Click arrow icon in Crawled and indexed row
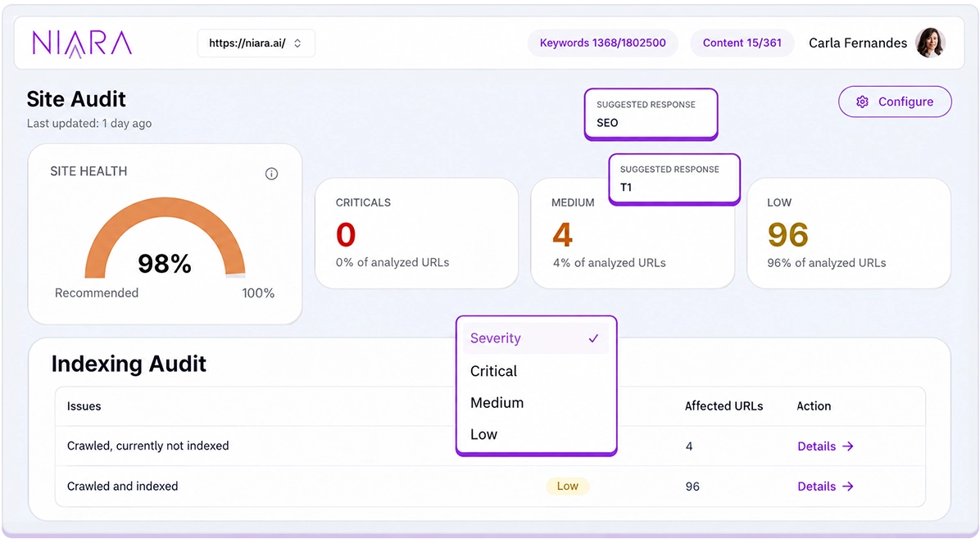 [x=847, y=486]
